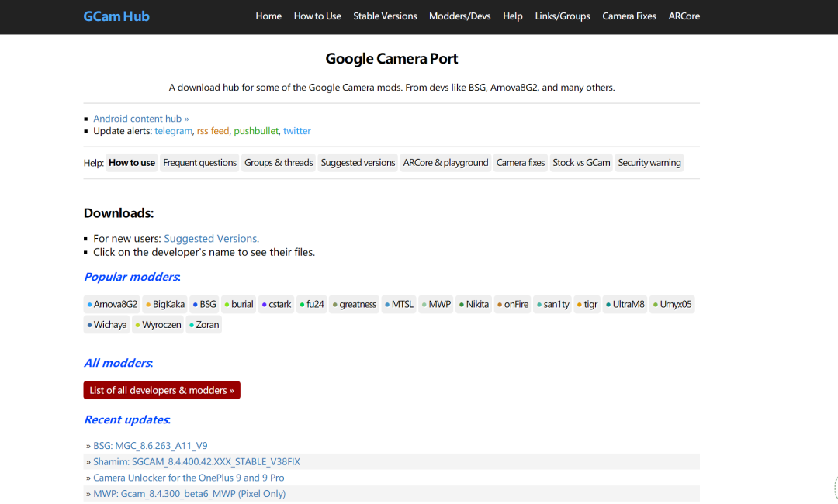Open the pushbullet alerts link
Screen dimensions: 838x504
(x=256, y=131)
